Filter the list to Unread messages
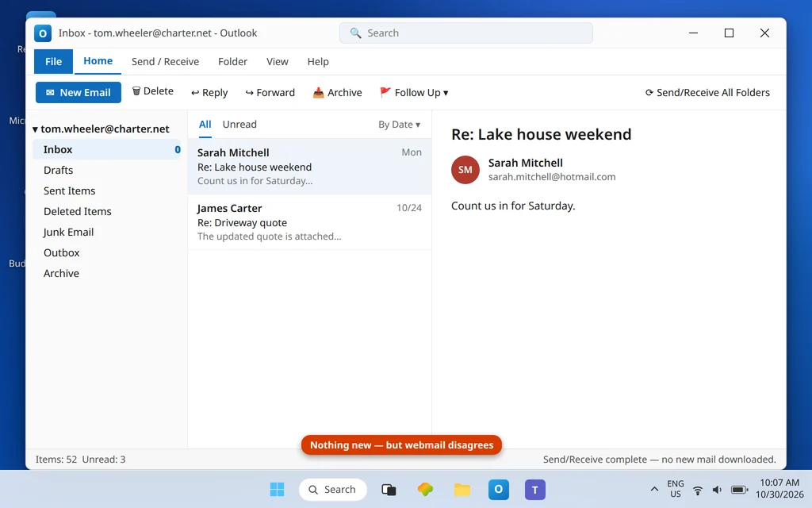812x508 pixels. pyautogui.click(x=239, y=125)
